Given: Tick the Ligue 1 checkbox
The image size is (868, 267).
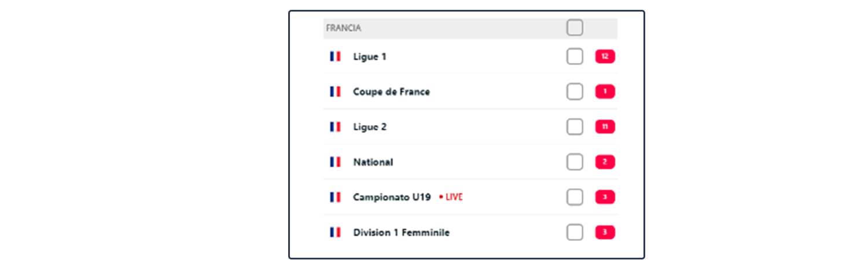Looking at the screenshot, I should [575, 56].
